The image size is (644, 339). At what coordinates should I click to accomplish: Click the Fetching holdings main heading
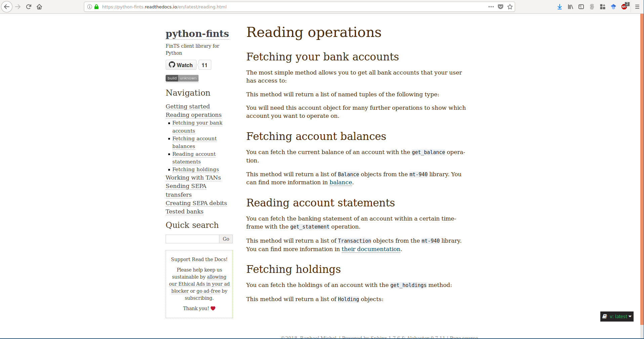(x=294, y=269)
